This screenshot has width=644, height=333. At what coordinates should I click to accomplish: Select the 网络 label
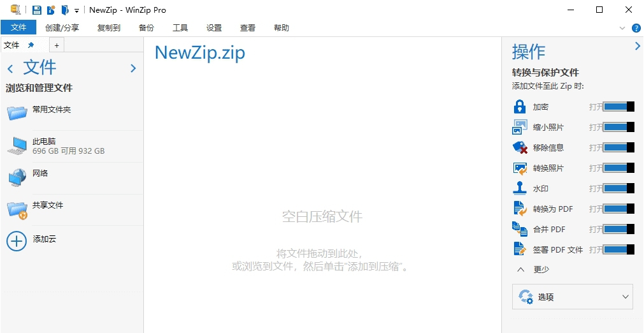tap(40, 173)
